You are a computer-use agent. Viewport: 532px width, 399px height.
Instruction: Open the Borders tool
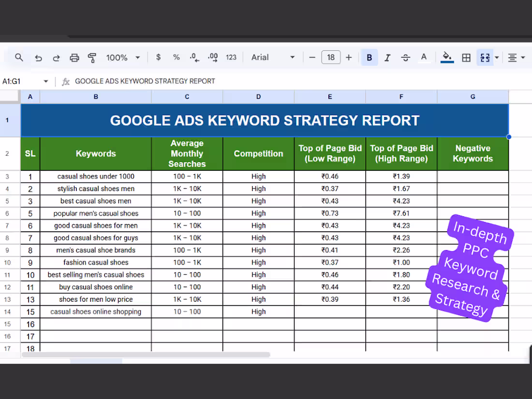coord(466,57)
